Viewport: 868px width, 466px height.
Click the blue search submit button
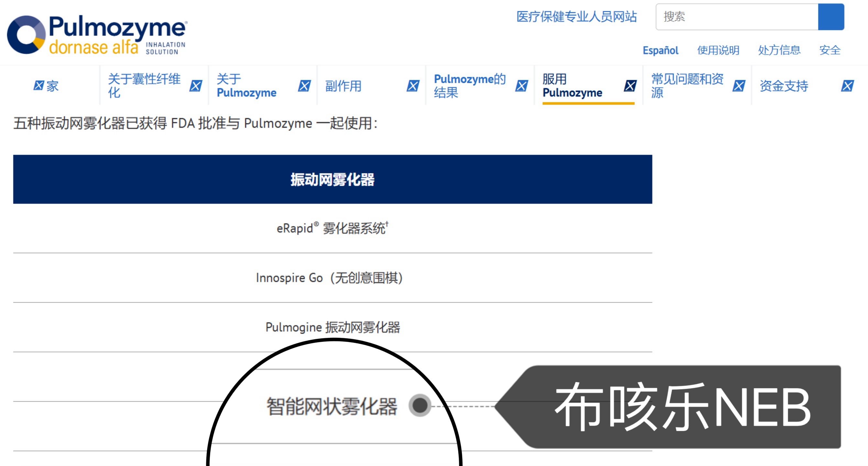click(830, 17)
